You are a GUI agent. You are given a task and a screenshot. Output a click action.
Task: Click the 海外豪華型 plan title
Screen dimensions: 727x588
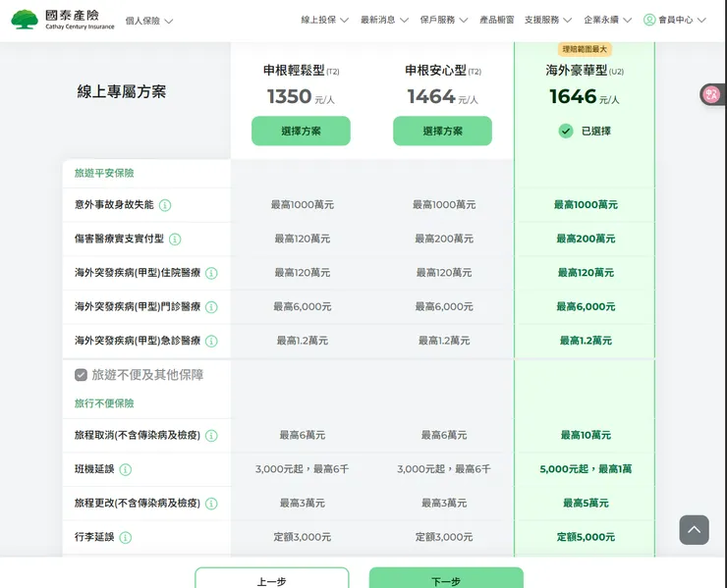pyautogui.click(x=577, y=71)
